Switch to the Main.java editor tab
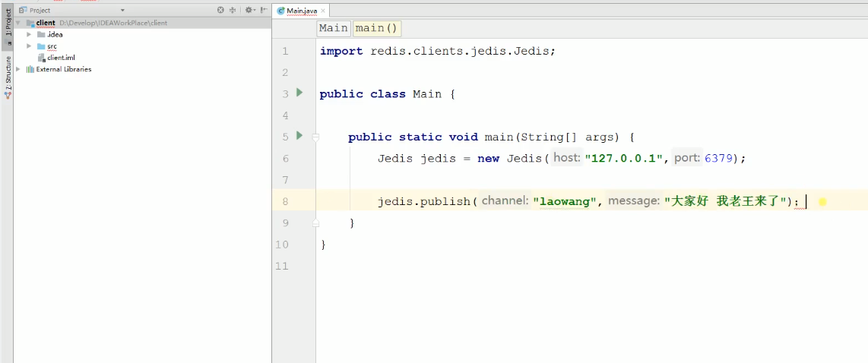868x363 pixels. pyautogui.click(x=302, y=11)
